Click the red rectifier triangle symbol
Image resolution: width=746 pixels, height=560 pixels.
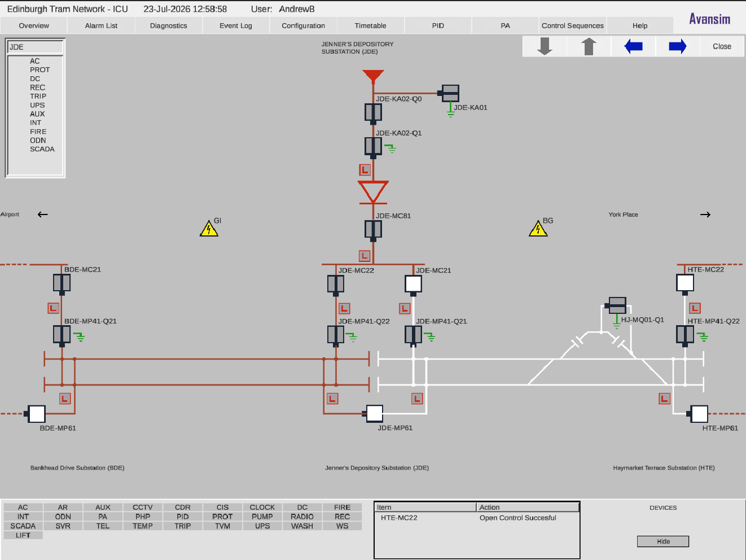[x=373, y=192]
